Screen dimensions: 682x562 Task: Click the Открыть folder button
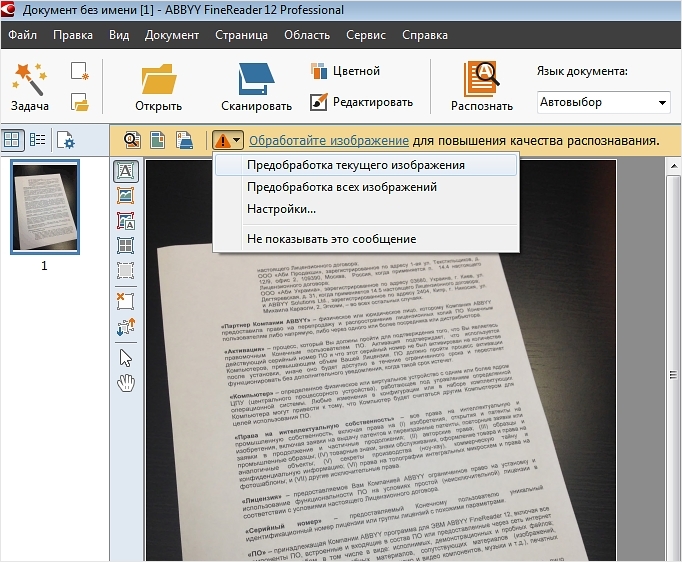click(x=158, y=87)
